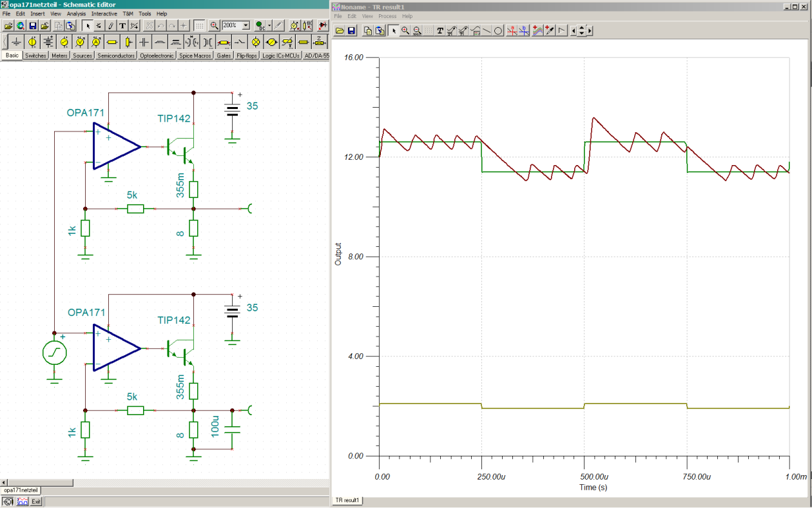
Task: Click the Exit button at bottom
Action: coord(37,501)
